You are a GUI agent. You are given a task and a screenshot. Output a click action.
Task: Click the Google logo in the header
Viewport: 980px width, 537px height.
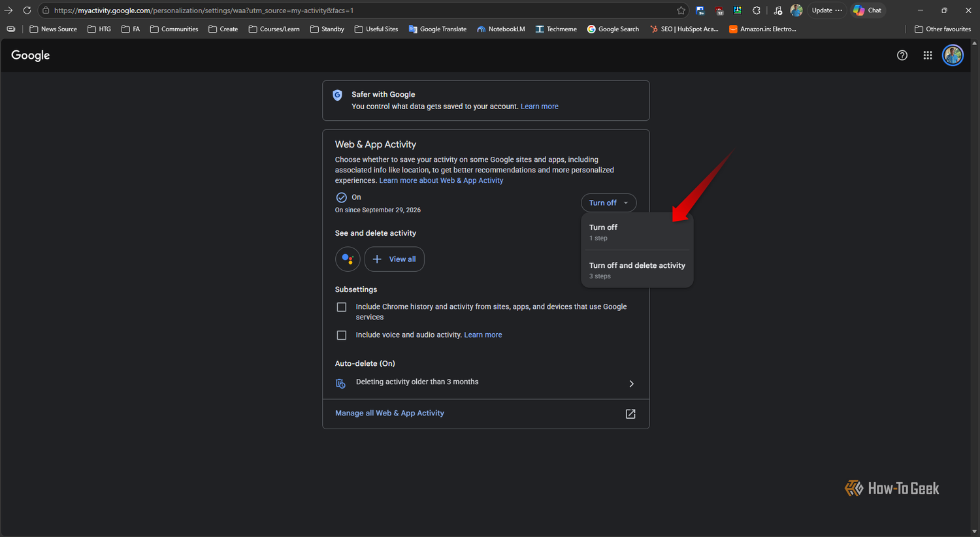point(31,56)
